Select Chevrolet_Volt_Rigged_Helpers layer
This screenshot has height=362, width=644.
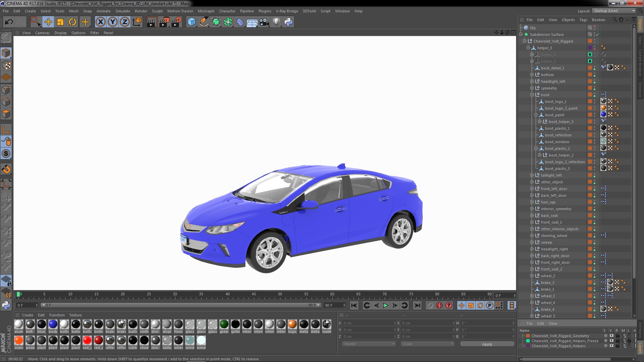558,346
